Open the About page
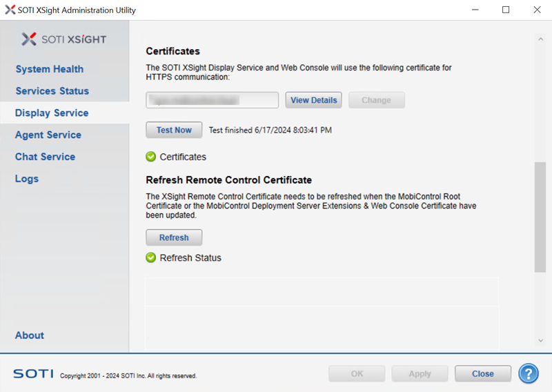Viewport: 552px width, 392px height. [x=30, y=335]
